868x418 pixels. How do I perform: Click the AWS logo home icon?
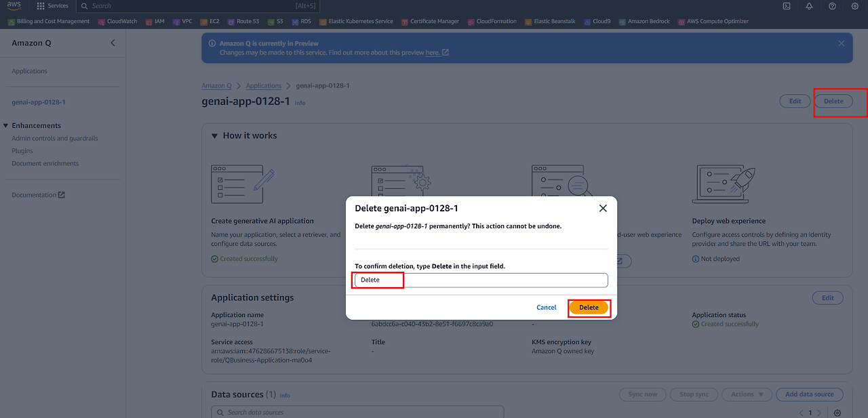click(x=14, y=6)
